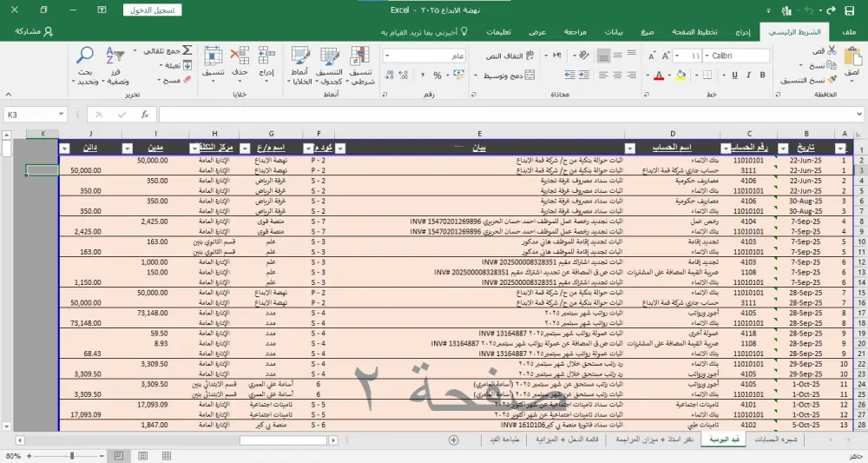Open the Fill (تعبئة) menu
The image size is (868, 463).
click(175, 65)
